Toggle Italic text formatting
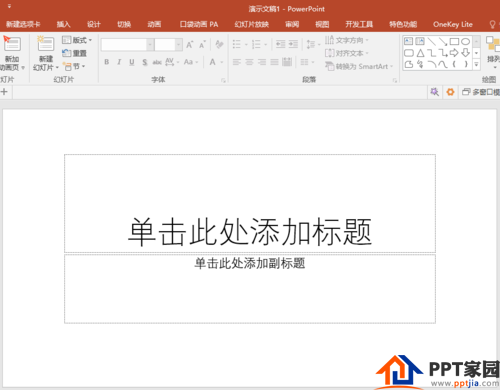500x390 pixels. tap(119, 62)
